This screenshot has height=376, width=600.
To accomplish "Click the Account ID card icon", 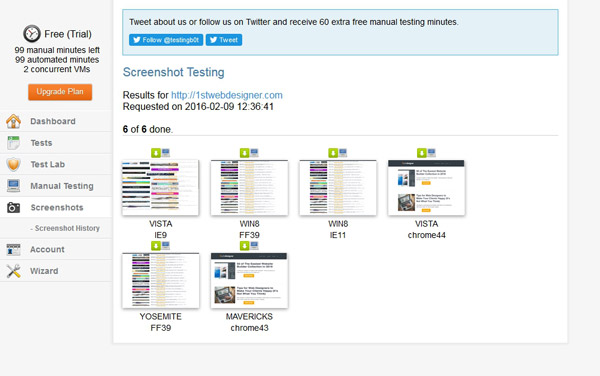I will [x=13, y=249].
